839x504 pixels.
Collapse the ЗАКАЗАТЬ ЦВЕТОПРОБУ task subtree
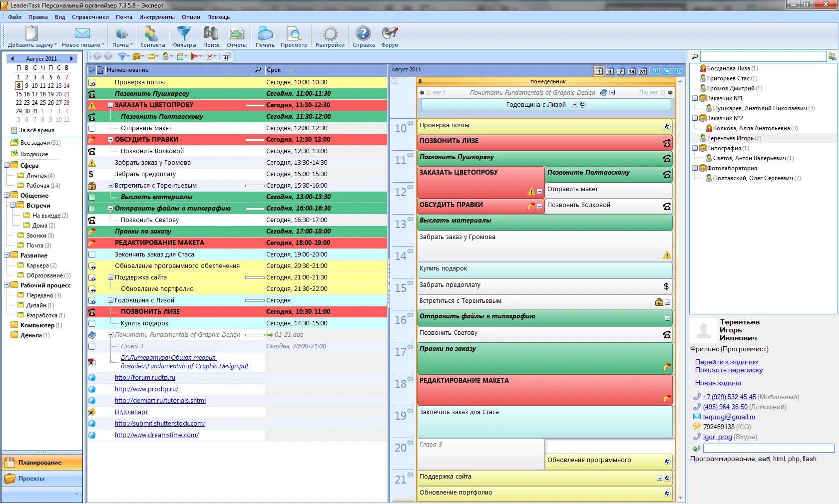tap(111, 105)
